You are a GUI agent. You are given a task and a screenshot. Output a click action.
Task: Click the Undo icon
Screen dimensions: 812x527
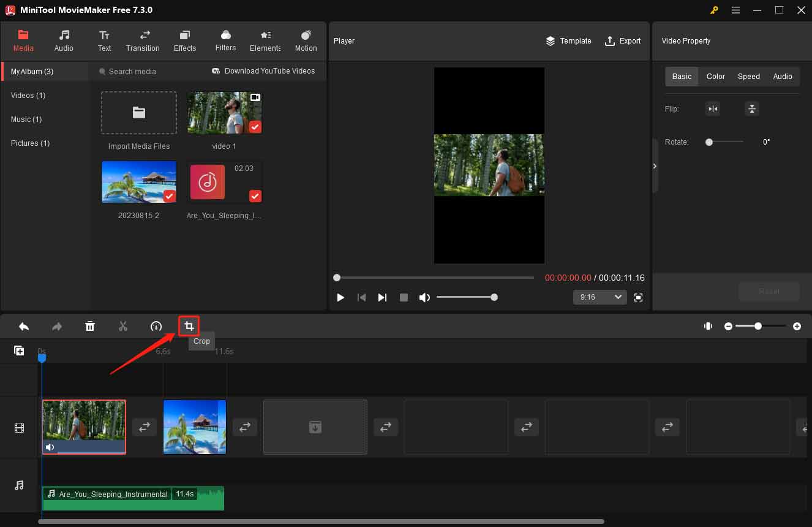[24, 327]
